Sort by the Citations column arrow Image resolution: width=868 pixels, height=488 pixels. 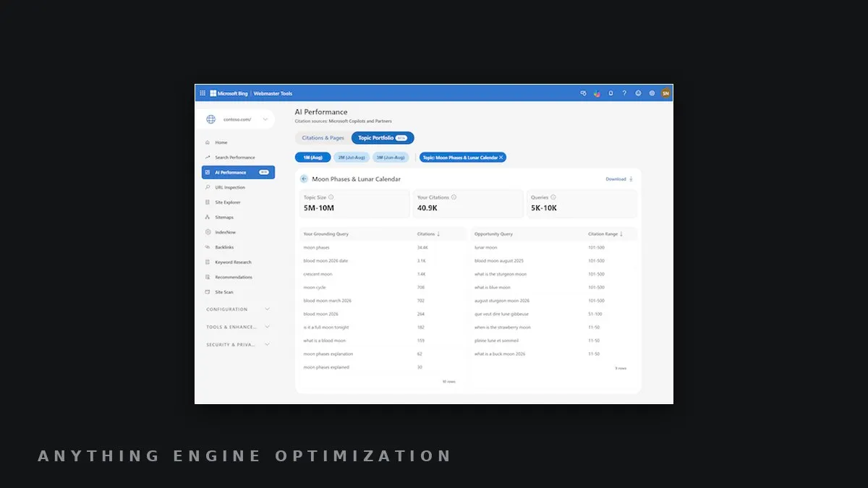438,234
